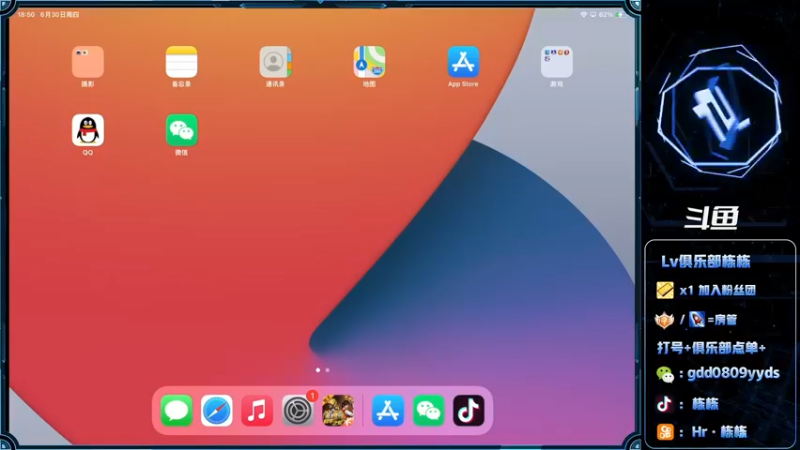
Task: Click the Douyu logo text in overlay
Action: (x=712, y=217)
